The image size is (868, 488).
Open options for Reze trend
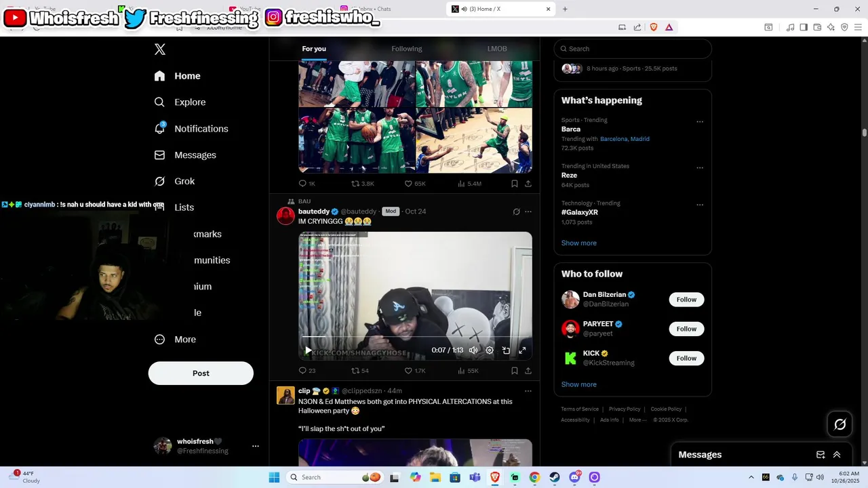pyautogui.click(x=700, y=168)
